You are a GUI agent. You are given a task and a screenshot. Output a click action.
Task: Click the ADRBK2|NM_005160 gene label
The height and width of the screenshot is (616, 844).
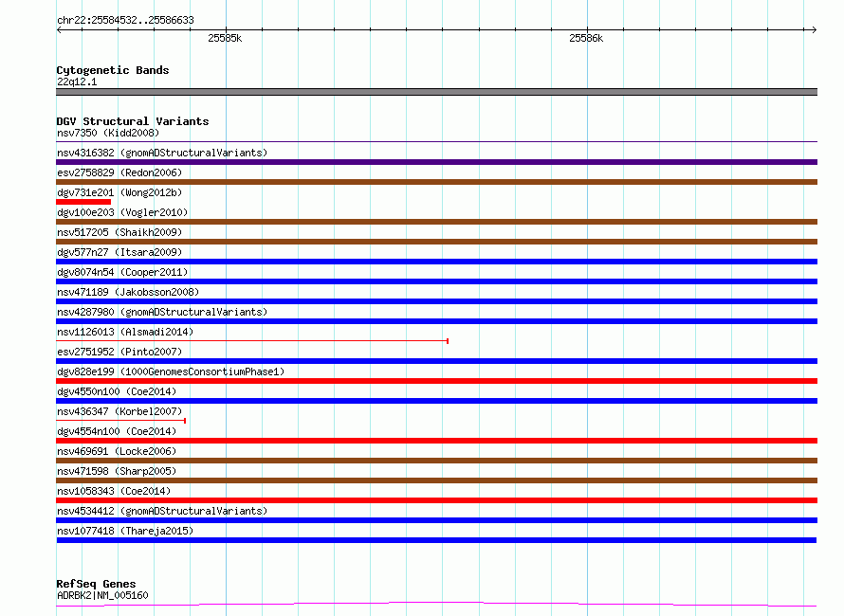[x=102, y=595]
